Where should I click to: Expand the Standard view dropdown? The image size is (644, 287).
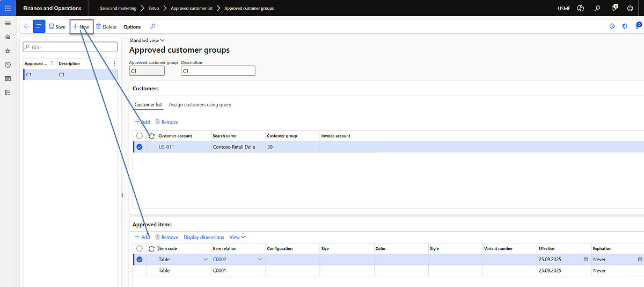click(147, 40)
